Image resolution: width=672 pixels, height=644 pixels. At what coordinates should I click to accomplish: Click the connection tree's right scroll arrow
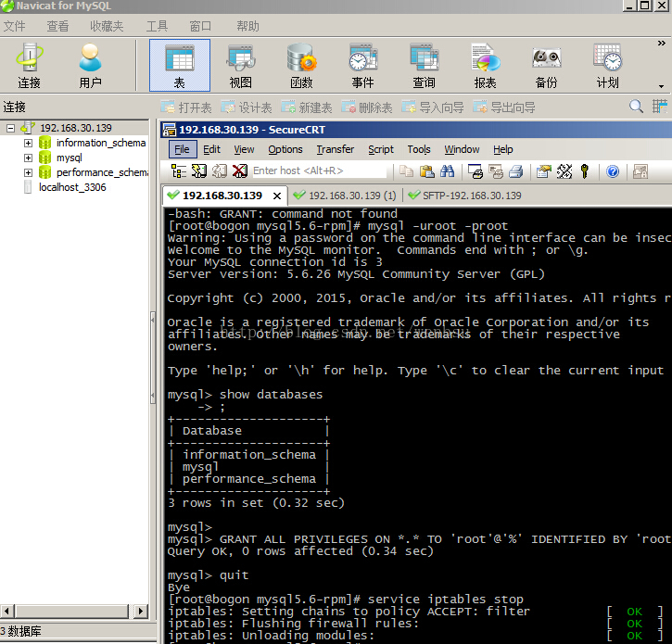pyautogui.click(x=140, y=611)
